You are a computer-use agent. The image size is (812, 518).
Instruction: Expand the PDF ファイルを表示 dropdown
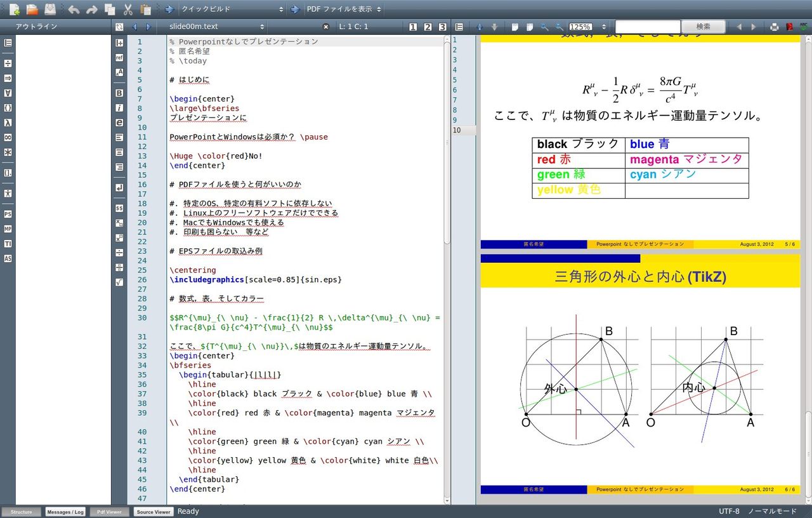point(344,10)
